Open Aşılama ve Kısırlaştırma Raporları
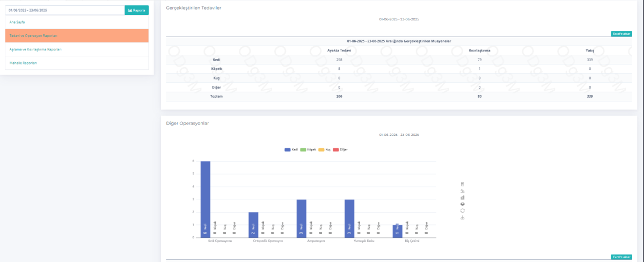 tap(35, 49)
